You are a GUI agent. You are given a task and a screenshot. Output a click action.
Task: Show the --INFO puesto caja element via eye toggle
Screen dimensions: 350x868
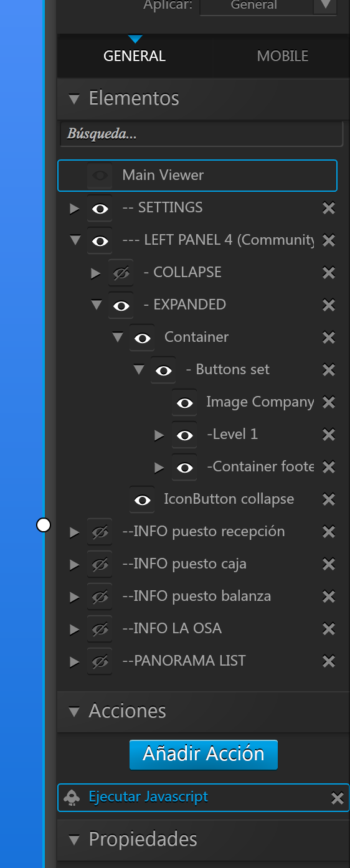[100, 565]
